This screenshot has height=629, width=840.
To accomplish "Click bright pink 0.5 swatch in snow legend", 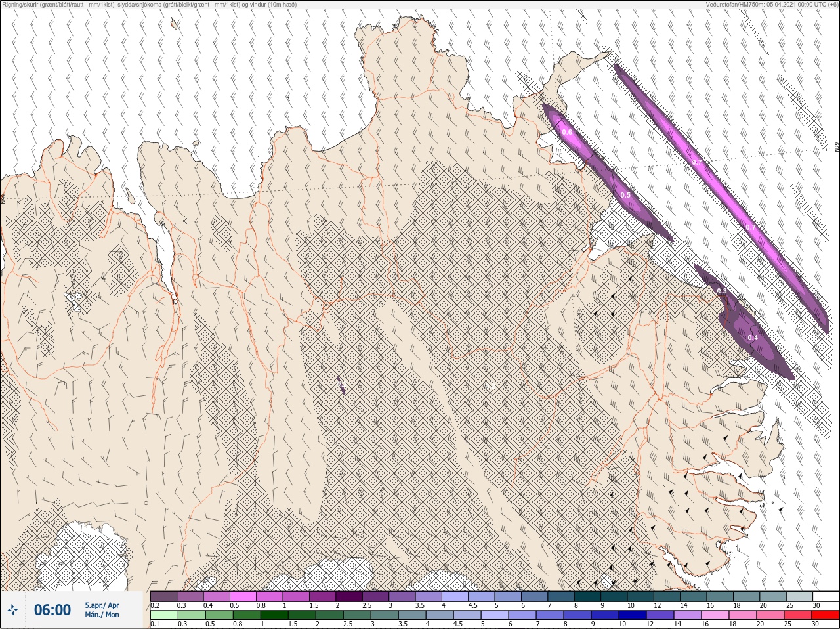I will coord(243,597).
